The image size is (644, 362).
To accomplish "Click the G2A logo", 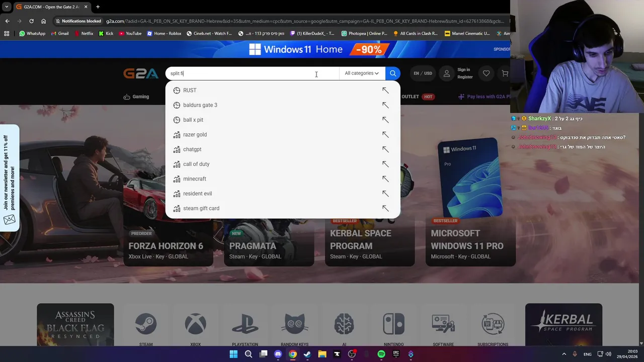I will coord(141,73).
